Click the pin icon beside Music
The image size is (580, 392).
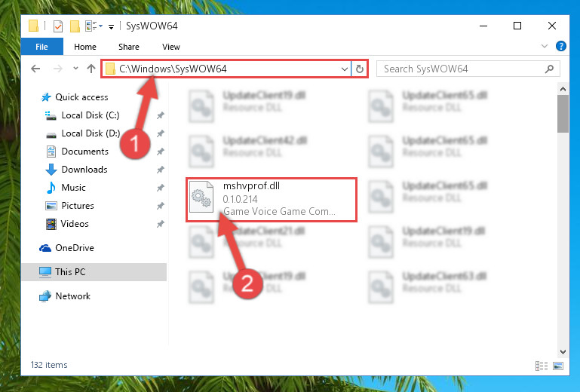[160, 188]
